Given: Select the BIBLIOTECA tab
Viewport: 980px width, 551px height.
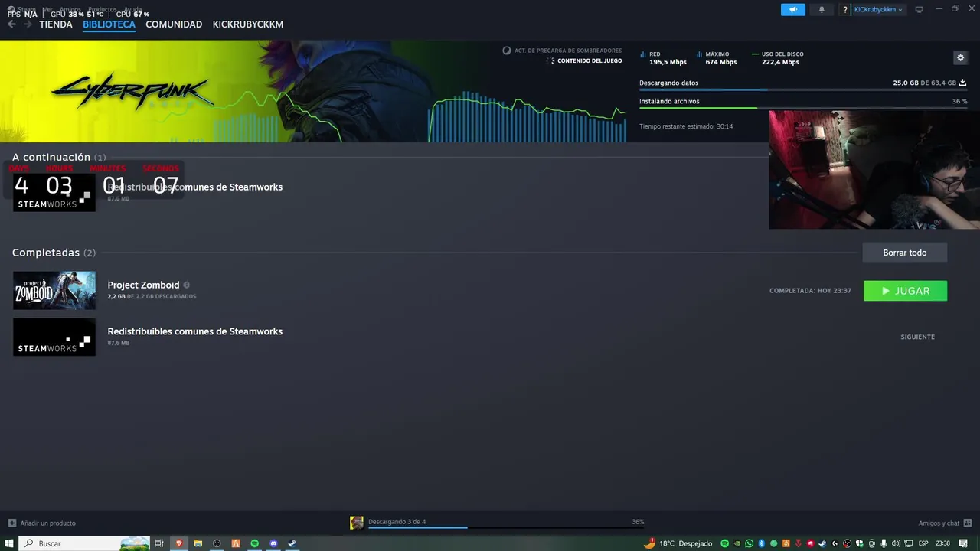Looking at the screenshot, I should pyautogui.click(x=109, y=24).
